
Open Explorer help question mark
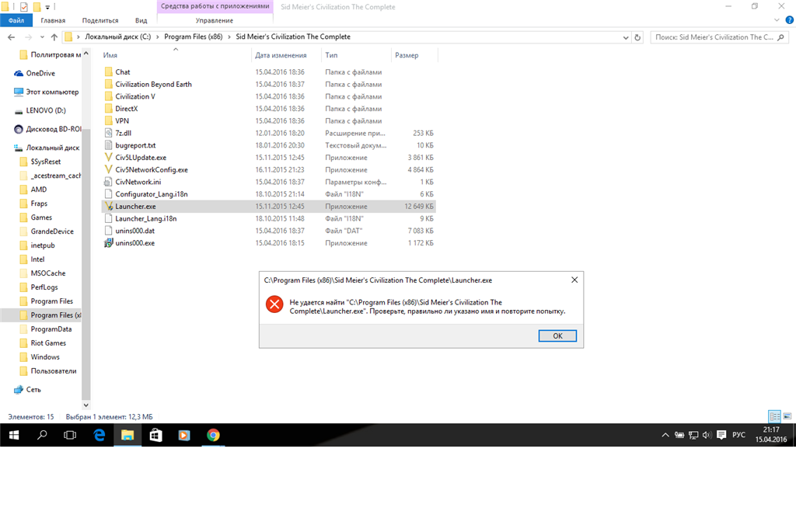tap(790, 19)
